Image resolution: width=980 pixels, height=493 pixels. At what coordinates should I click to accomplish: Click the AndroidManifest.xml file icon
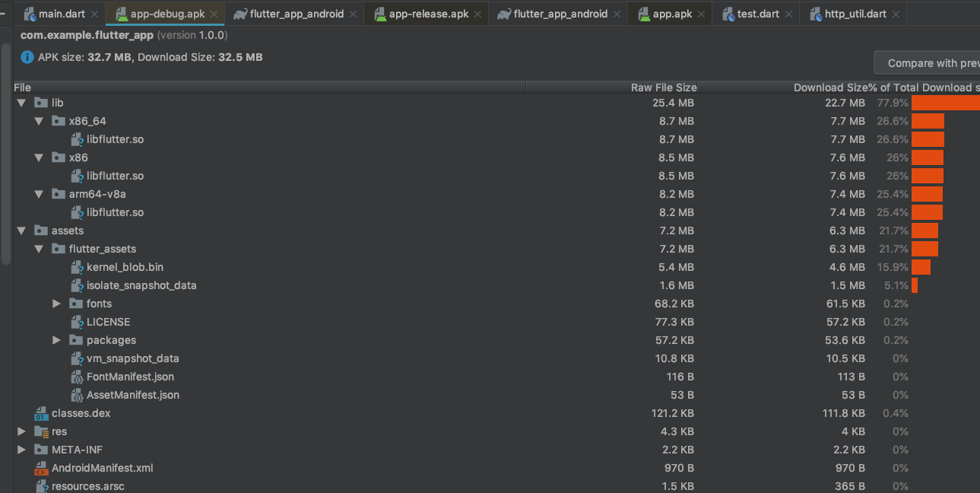point(41,468)
